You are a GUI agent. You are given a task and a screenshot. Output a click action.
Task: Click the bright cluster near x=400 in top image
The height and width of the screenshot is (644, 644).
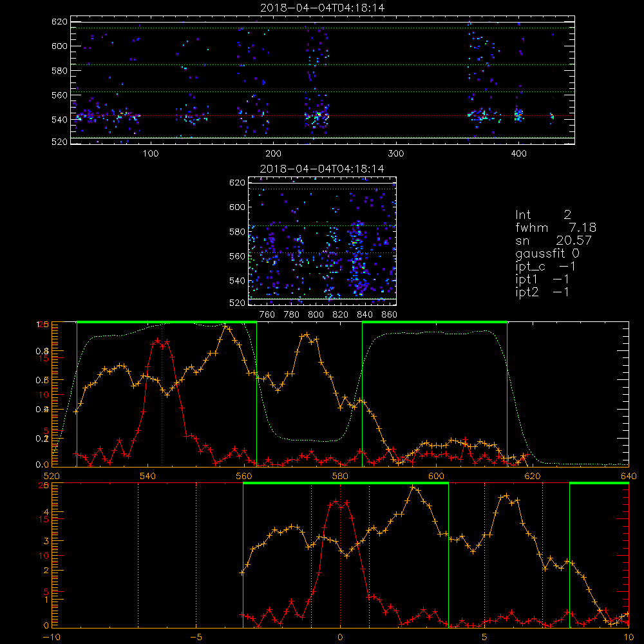[518, 114]
